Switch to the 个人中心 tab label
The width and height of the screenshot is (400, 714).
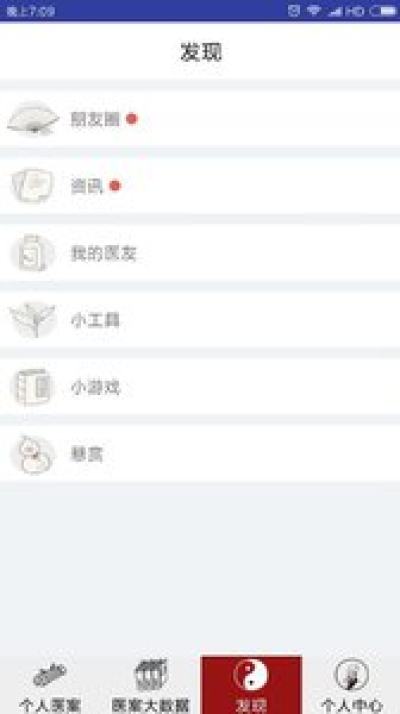click(351, 705)
